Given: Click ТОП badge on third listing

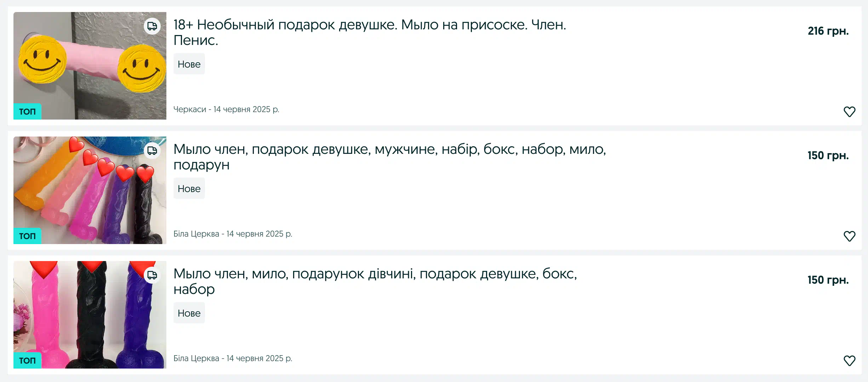Looking at the screenshot, I should click(27, 360).
